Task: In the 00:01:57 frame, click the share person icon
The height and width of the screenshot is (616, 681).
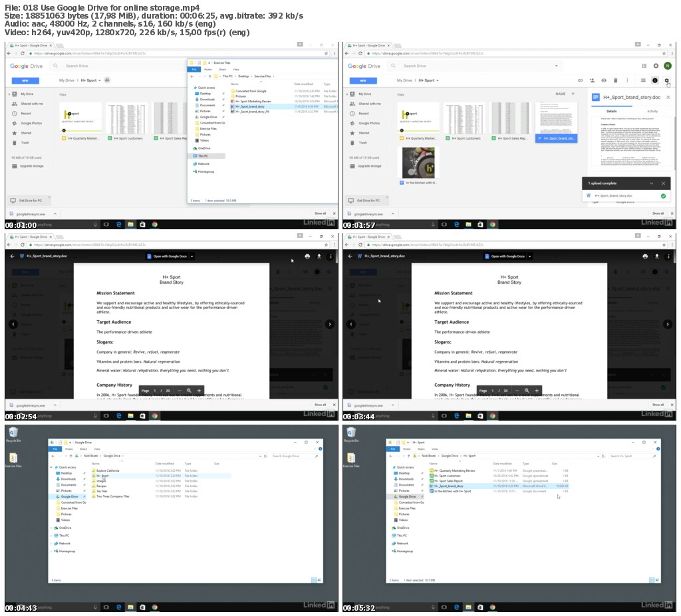Action: coord(591,80)
